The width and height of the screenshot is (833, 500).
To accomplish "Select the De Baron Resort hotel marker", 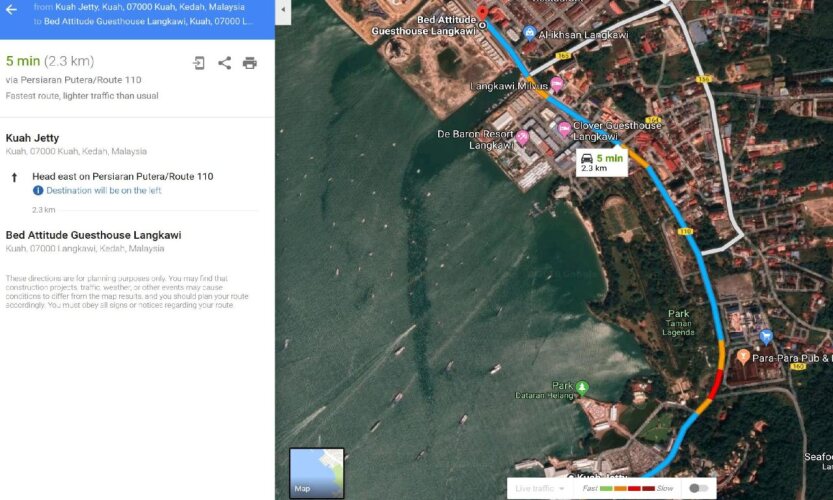I will tap(522, 136).
